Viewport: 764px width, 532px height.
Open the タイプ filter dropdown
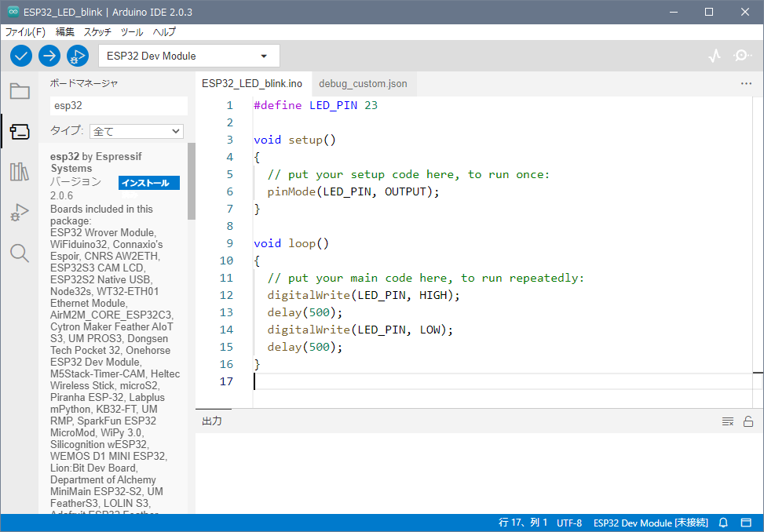tap(137, 131)
